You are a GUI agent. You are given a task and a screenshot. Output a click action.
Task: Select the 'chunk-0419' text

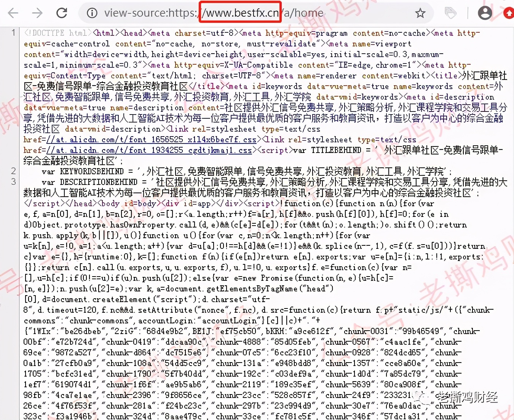click(x=128, y=342)
